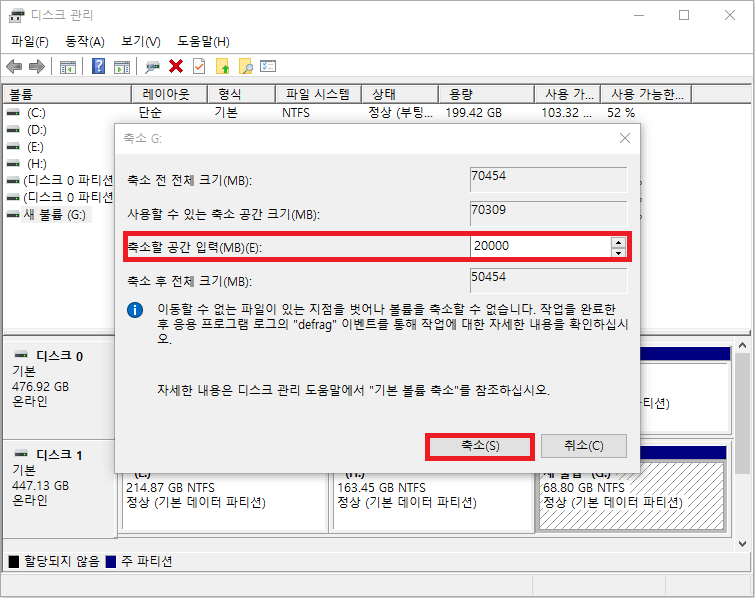Click the 디스크 0 disk icon
The image size is (755, 598).
coord(21,355)
